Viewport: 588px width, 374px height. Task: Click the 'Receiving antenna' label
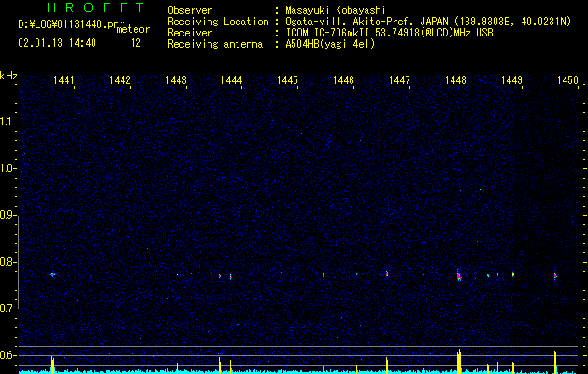215,44
